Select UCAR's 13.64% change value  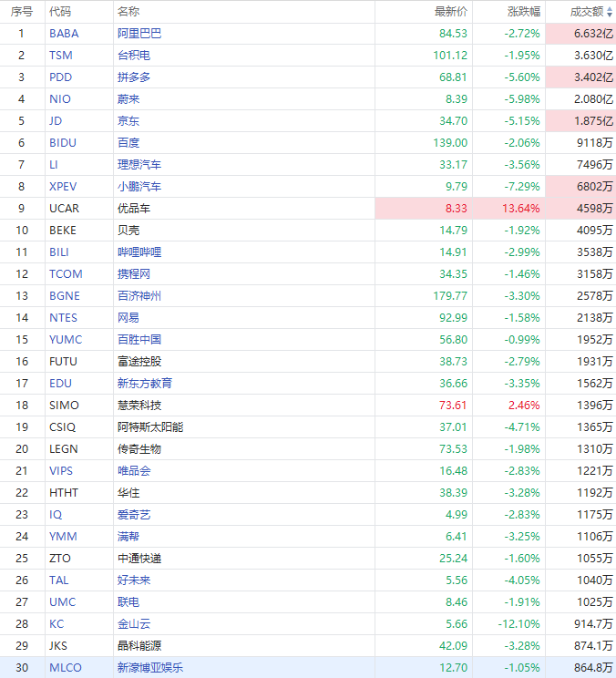pos(521,209)
